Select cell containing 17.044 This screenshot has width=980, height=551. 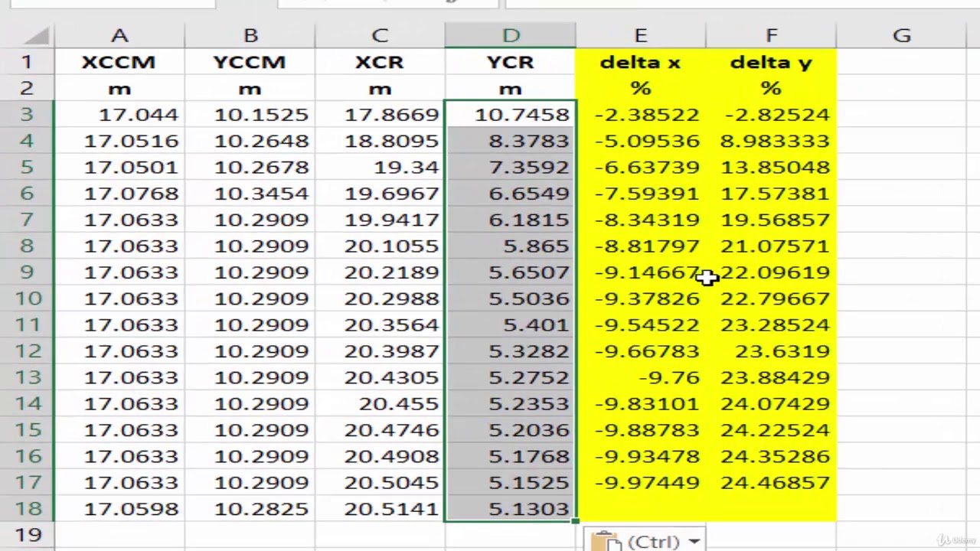119,115
